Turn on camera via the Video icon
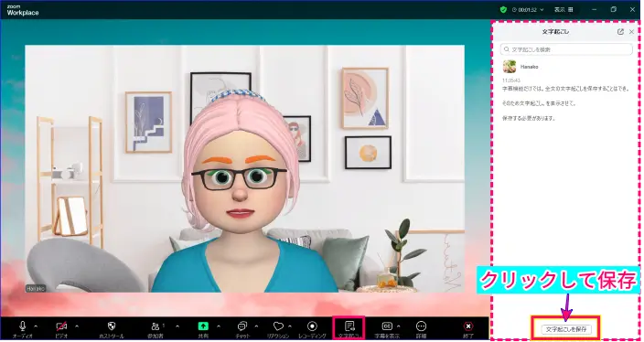 coord(61,326)
